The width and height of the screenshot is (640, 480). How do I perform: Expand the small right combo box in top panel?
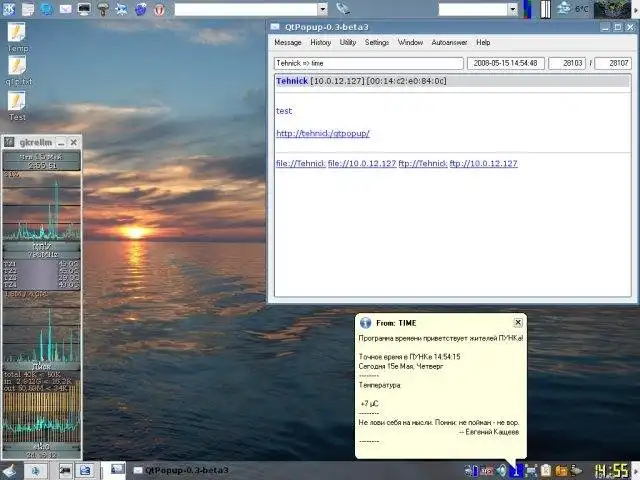[x=513, y=9]
